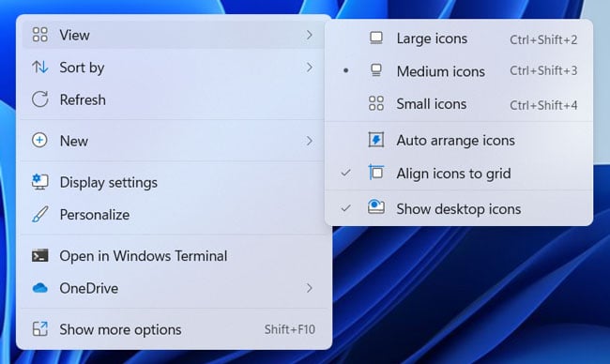This screenshot has width=610, height=364.
Task: Click the Show more options icon
Action: pyautogui.click(x=40, y=329)
